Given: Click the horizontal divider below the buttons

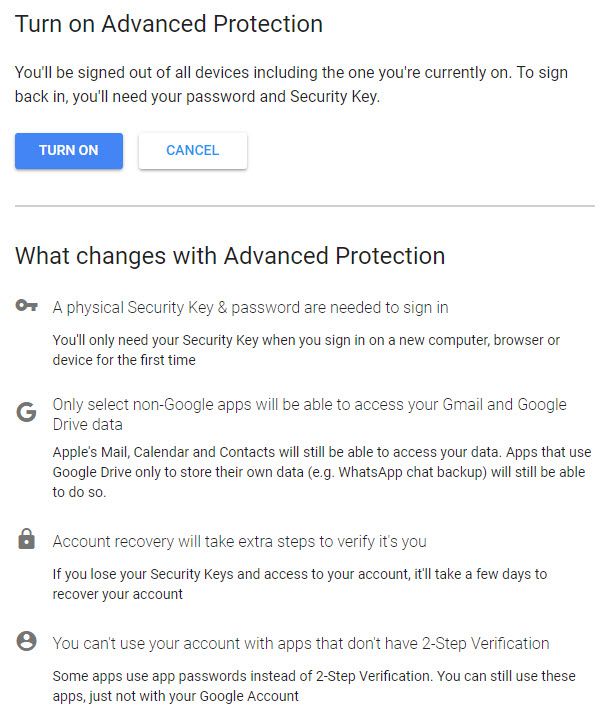Looking at the screenshot, I should [x=305, y=206].
